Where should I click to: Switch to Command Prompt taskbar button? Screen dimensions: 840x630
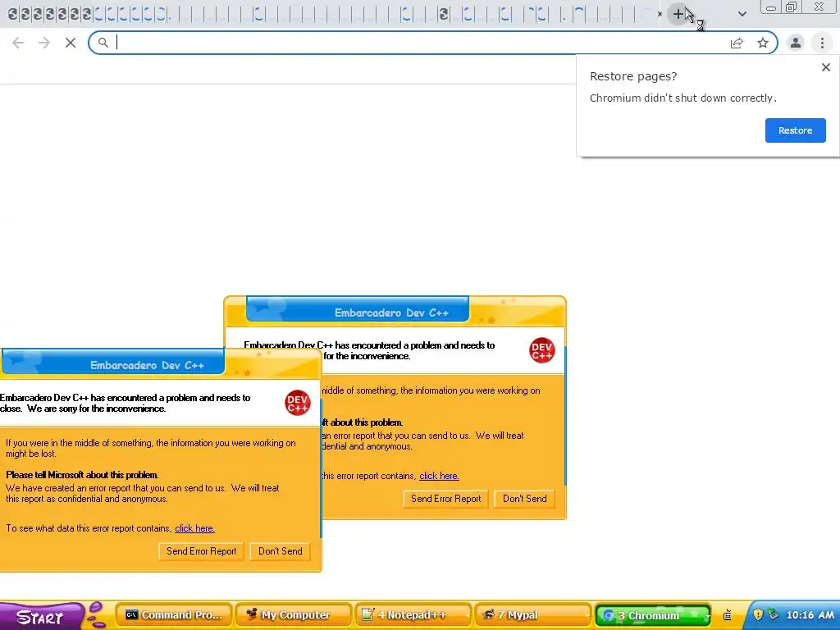pos(173,615)
